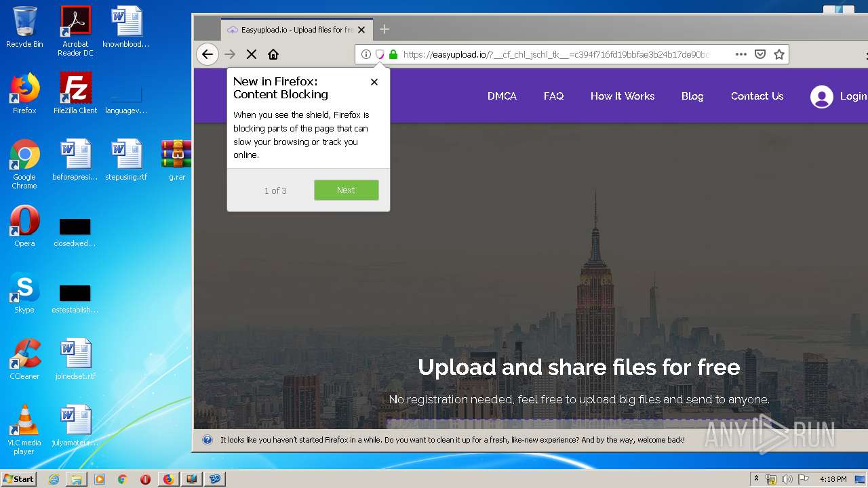
Task: Show hidden system tray icons
Action: point(756,479)
